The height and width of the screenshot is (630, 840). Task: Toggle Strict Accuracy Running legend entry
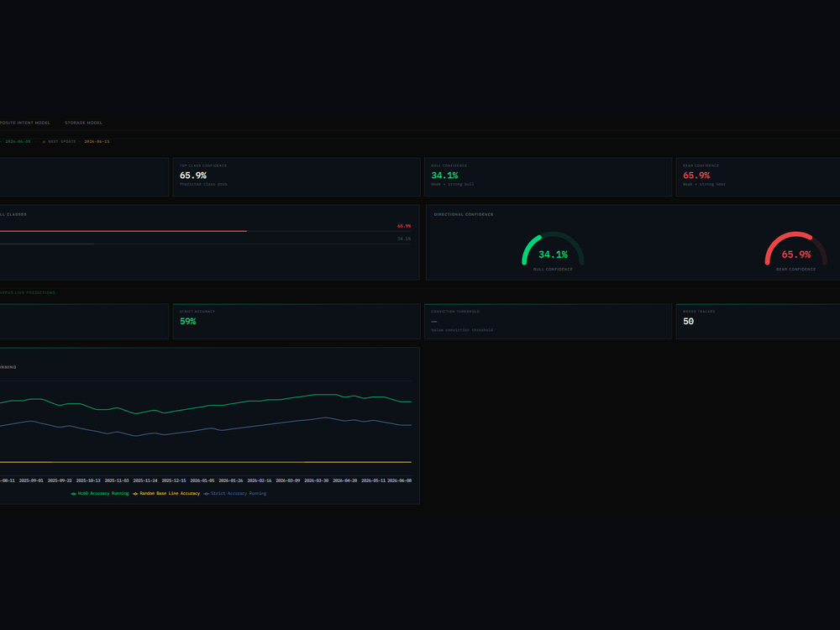pos(235,493)
